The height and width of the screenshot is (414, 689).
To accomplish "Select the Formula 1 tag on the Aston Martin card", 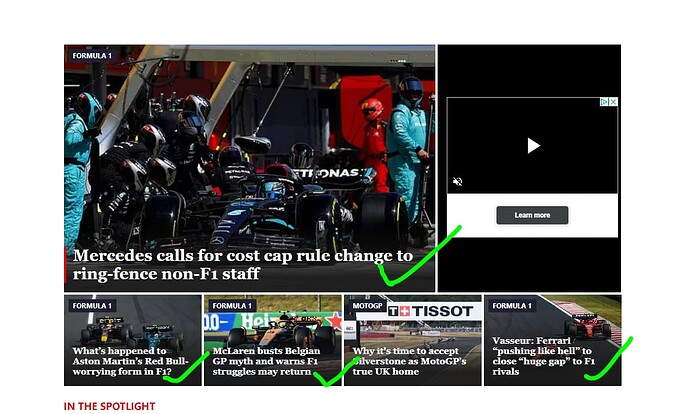I will [x=92, y=306].
